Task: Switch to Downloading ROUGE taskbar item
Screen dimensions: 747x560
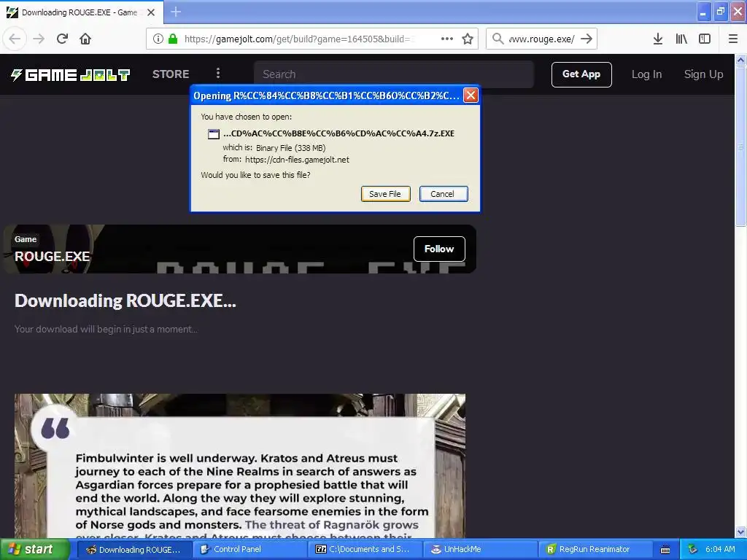Action: pyautogui.click(x=134, y=550)
